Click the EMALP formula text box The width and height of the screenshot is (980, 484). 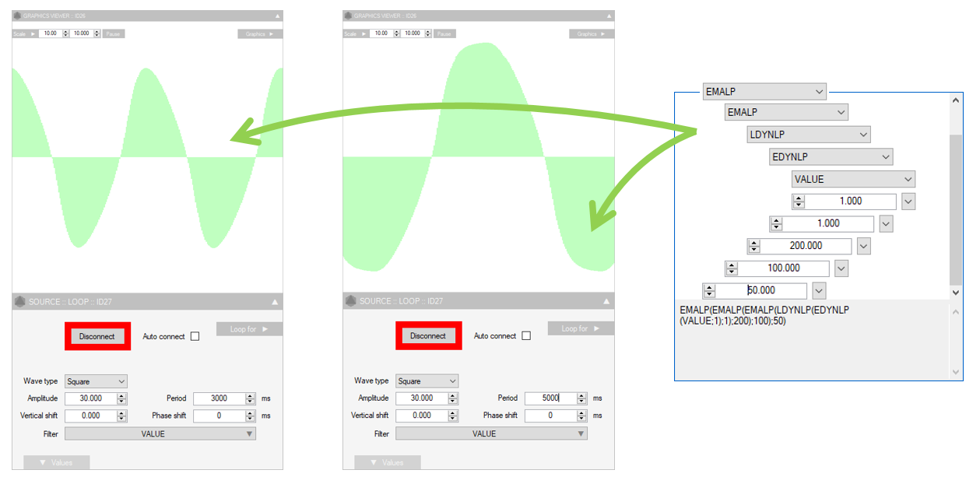[812, 339]
